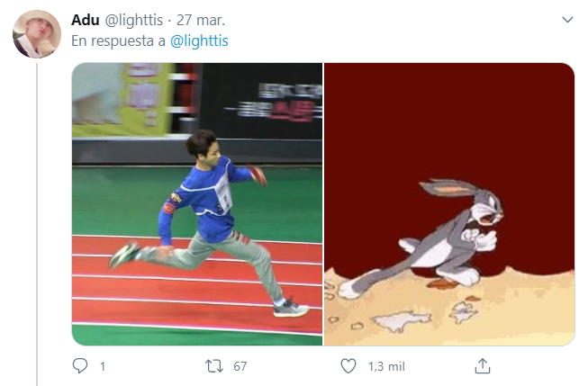
Task: Follow the blue @lighttis mention link
Action: point(199,40)
